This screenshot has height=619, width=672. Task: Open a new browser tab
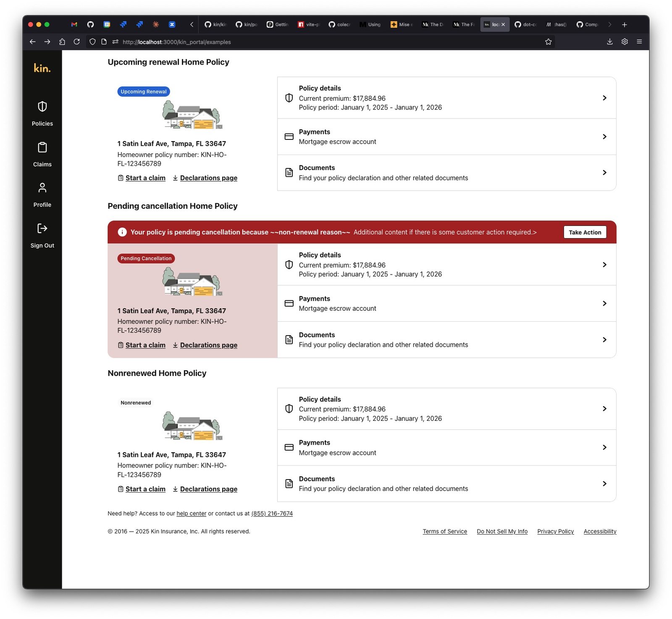[x=625, y=24]
